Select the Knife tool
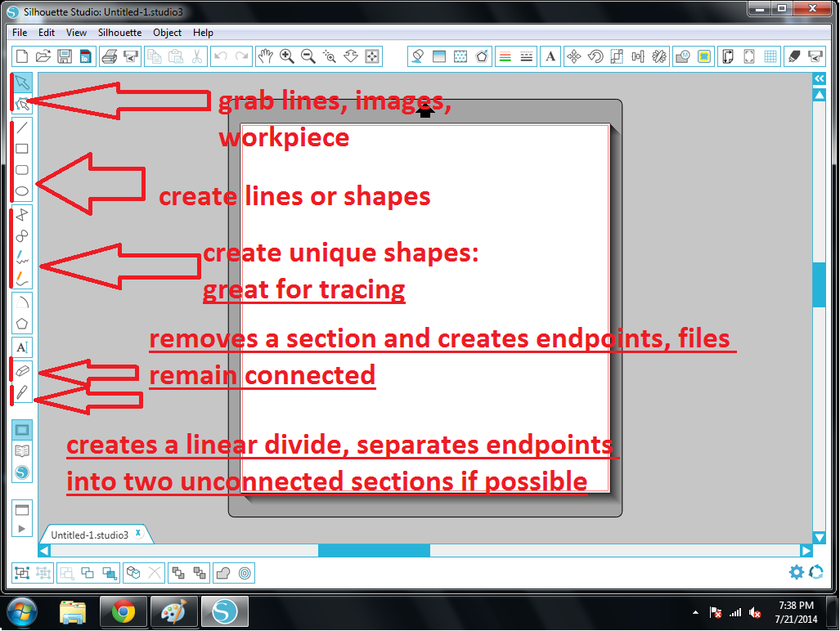 [22, 392]
